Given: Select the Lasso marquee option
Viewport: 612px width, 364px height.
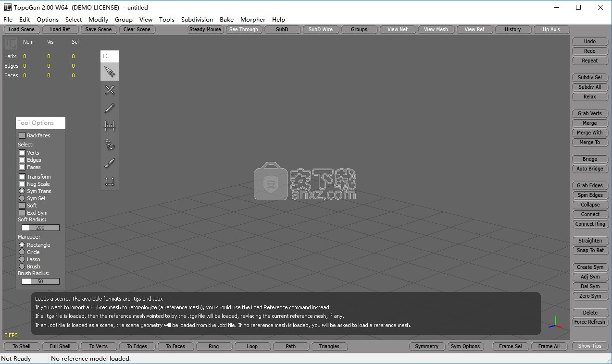Looking at the screenshot, I should tap(22, 259).
